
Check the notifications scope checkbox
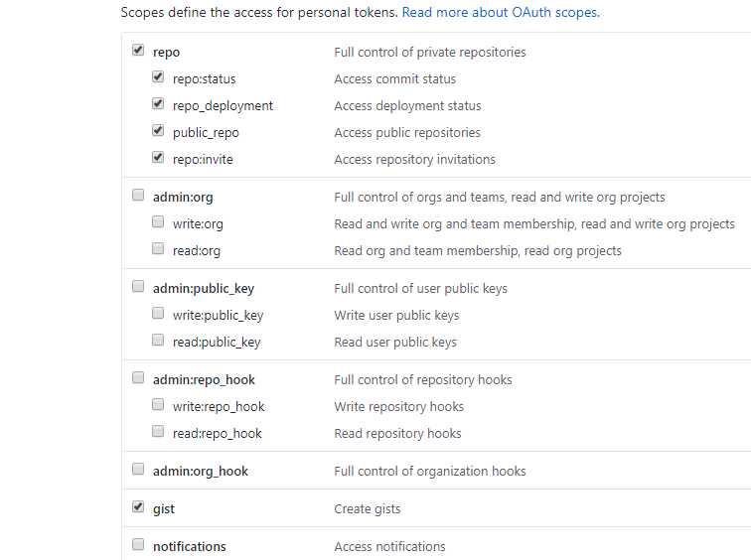(x=138, y=544)
